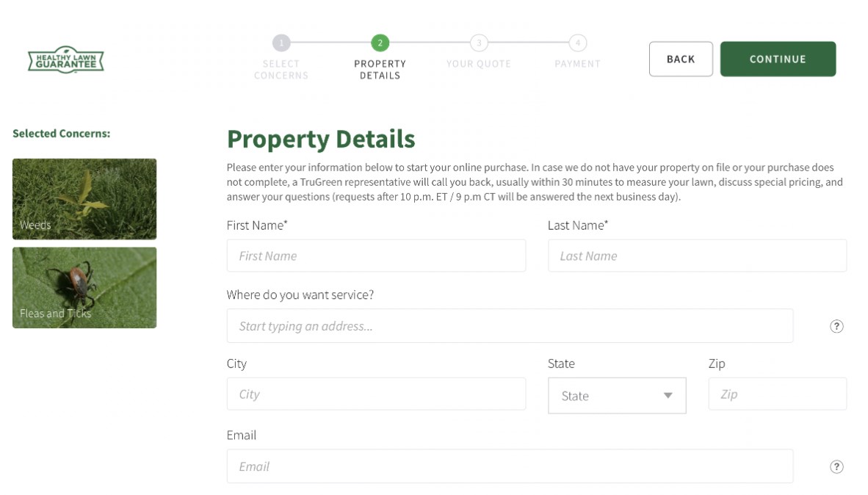
Task: Click the help icon beside address field
Action: click(x=836, y=327)
